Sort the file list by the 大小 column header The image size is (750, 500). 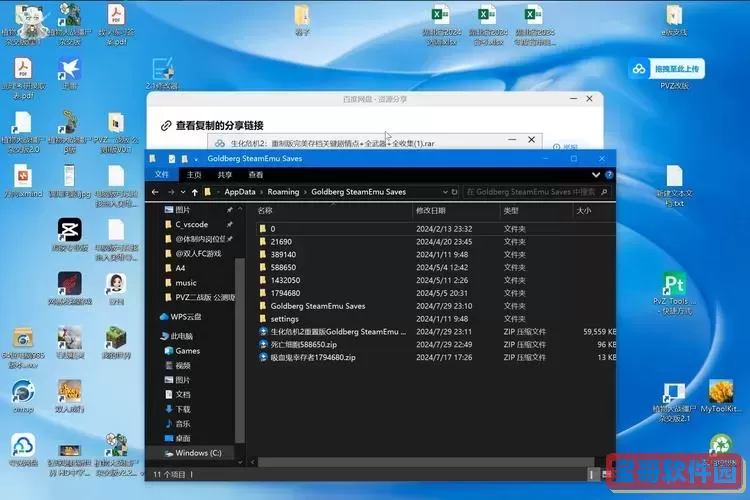[x=594, y=211]
